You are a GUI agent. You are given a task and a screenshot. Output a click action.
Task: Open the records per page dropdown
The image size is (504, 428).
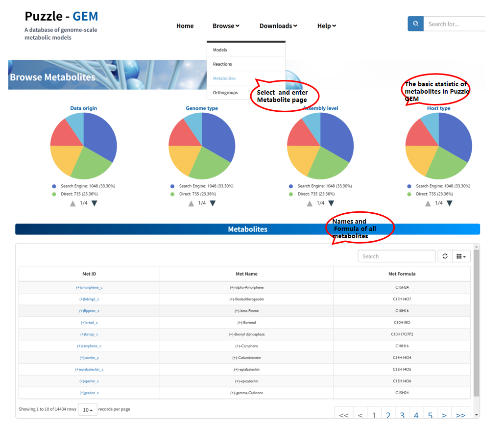88,409
